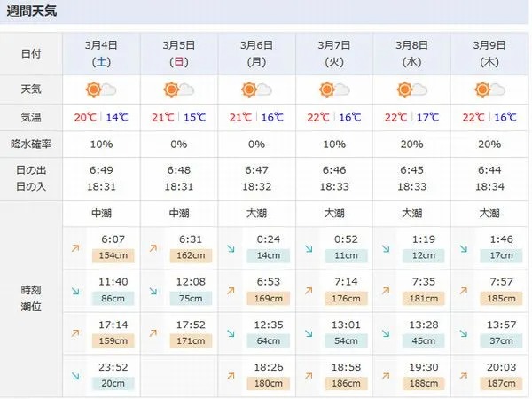Click the sunny weather icon for 3月6日
Screen dimensions: 532x399
(256, 90)
